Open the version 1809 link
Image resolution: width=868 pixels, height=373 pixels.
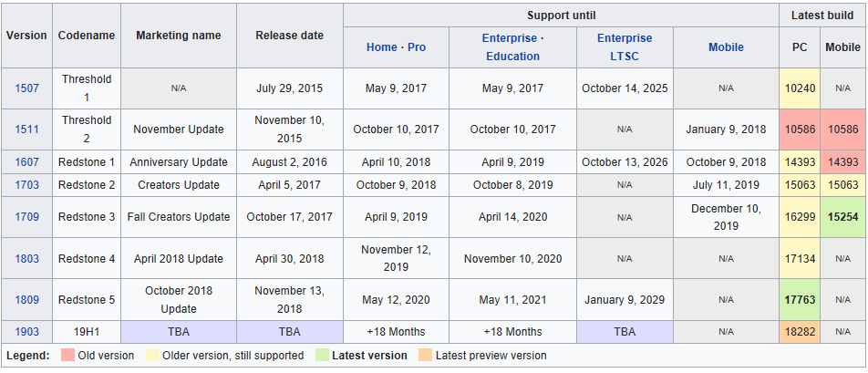click(x=26, y=300)
